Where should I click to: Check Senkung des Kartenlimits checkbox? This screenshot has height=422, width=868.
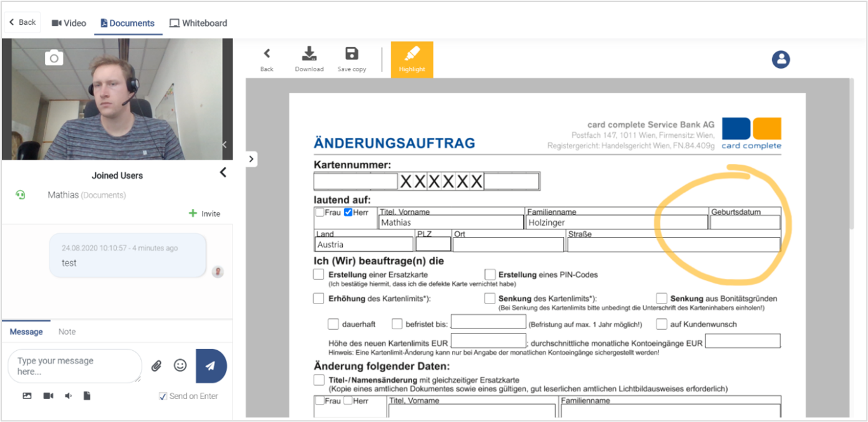coord(490,299)
